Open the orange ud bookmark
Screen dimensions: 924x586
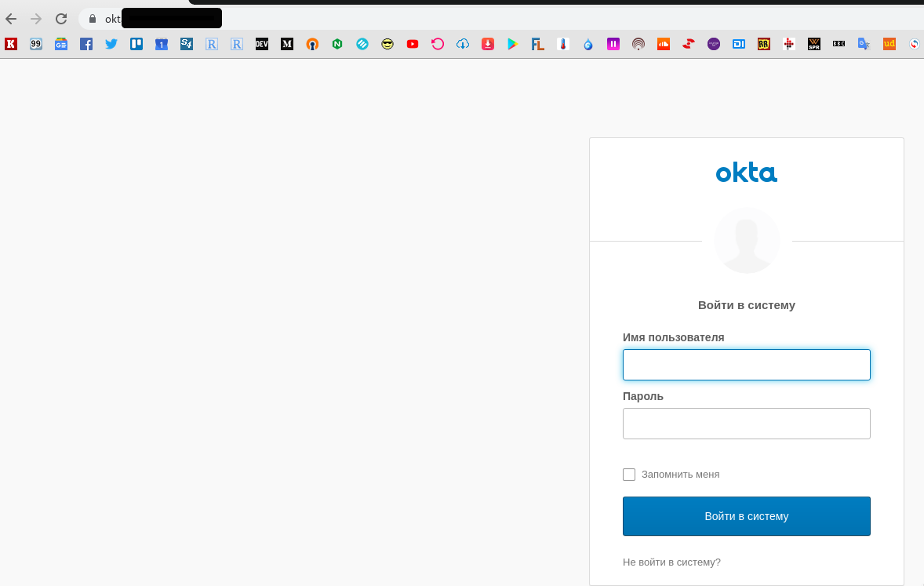(x=889, y=44)
